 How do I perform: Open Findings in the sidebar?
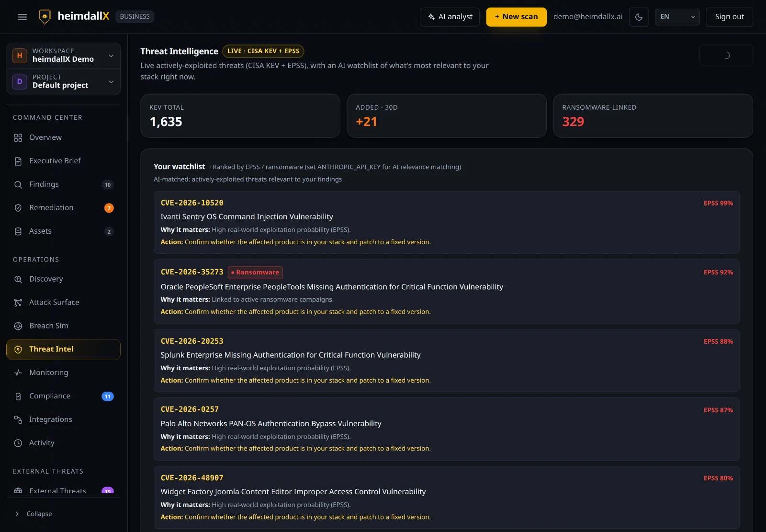[x=63, y=184]
